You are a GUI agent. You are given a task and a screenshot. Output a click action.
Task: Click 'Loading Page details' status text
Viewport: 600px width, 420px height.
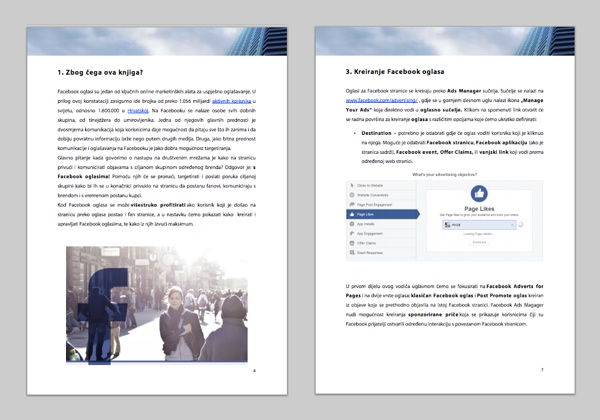pos(478,234)
